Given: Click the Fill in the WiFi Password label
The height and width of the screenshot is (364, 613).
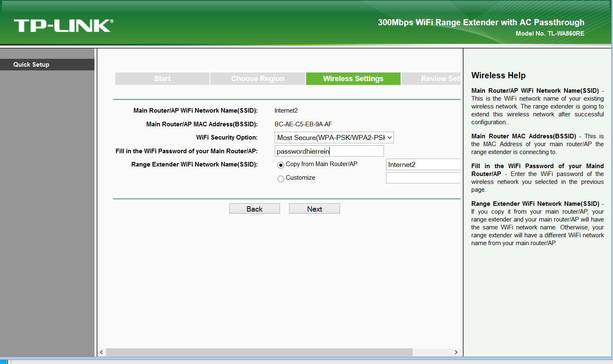Looking at the screenshot, I should (186, 151).
